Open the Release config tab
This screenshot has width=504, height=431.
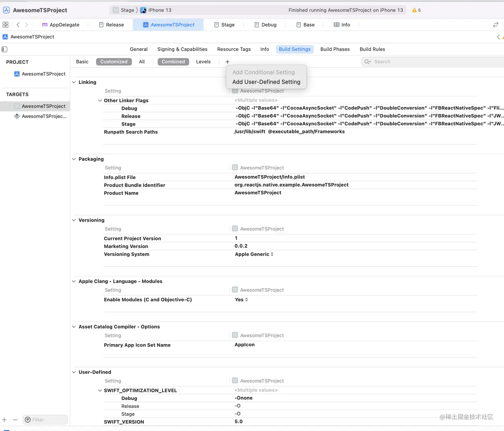(x=111, y=25)
